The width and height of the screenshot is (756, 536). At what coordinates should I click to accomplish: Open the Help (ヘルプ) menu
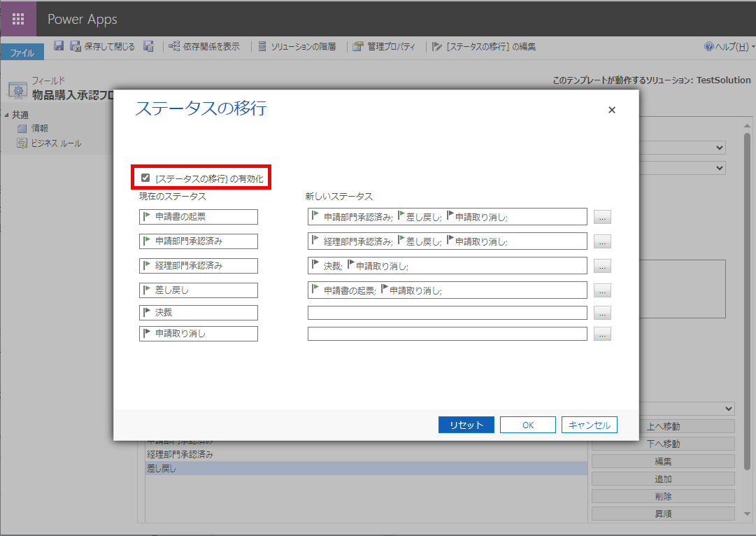point(729,46)
